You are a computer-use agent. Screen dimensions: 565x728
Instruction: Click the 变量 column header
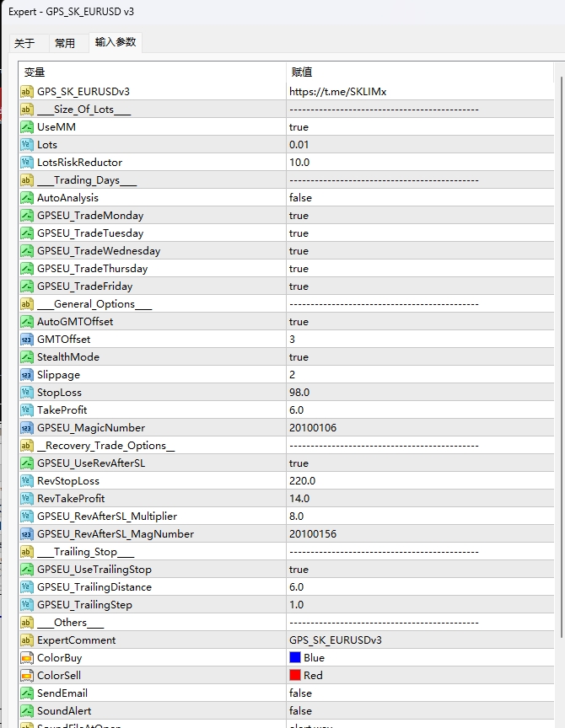point(152,72)
